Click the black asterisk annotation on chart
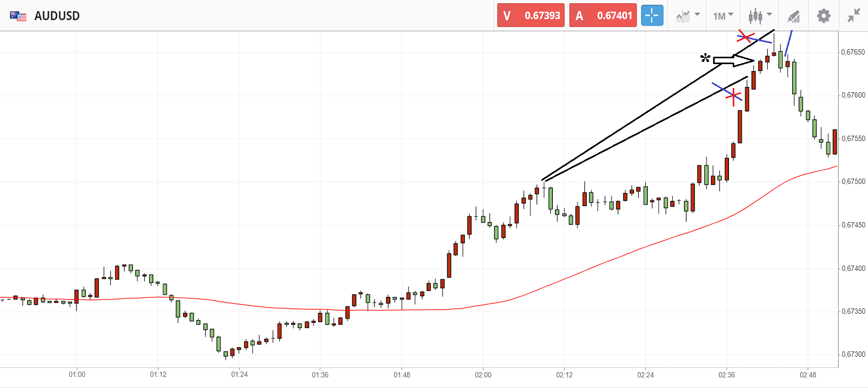868x388 pixels. click(x=705, y=58)
